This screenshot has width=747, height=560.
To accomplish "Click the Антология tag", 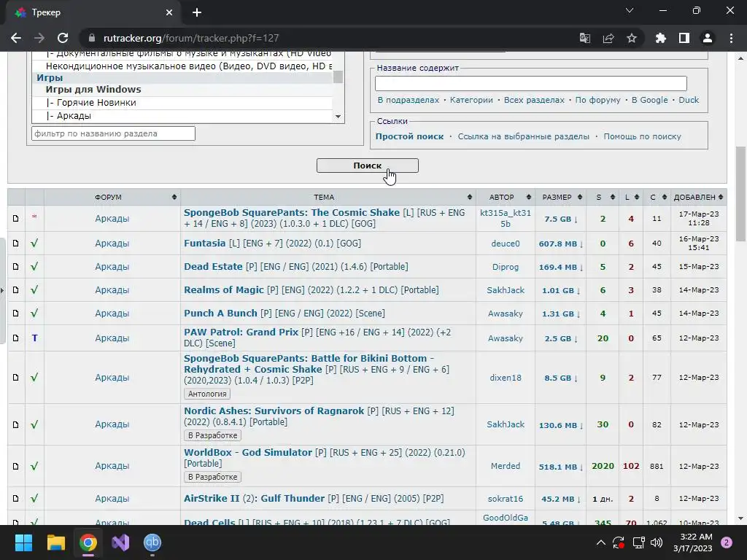I will (x=206, y=394).
